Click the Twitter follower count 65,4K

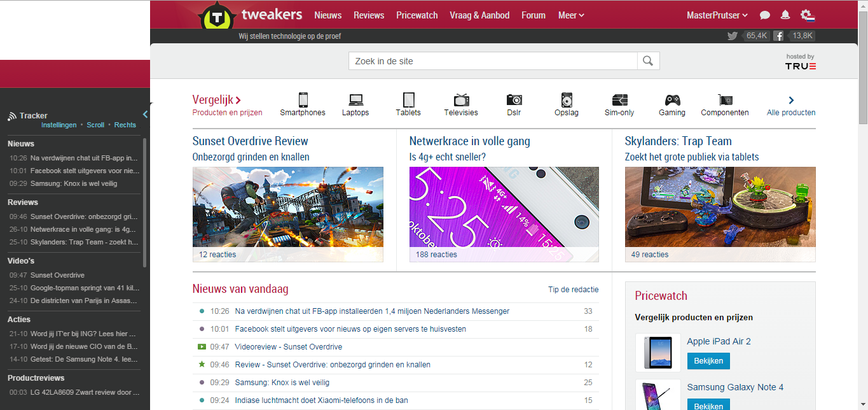click(756, 36)
